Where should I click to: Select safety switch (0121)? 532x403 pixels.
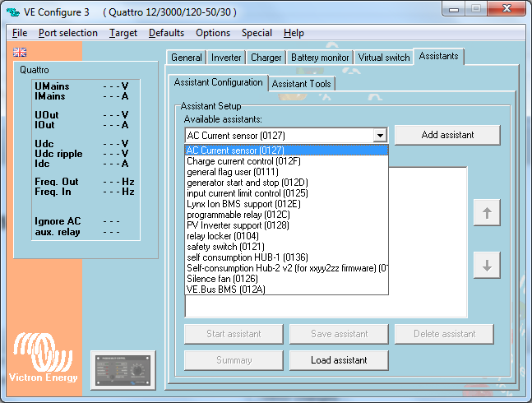tap(286, 247)
